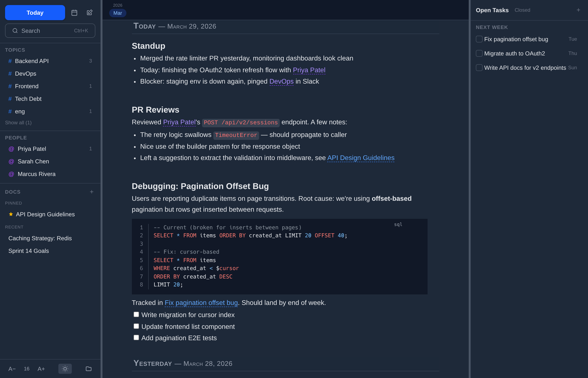588x378 pixels.
Task: Add a new task with plus icon
Action: (x=578, y=10)
